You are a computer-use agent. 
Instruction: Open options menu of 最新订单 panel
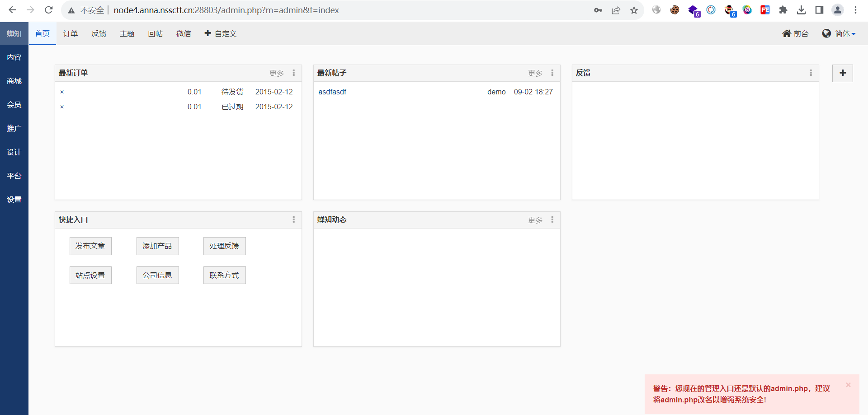[294, 73]
